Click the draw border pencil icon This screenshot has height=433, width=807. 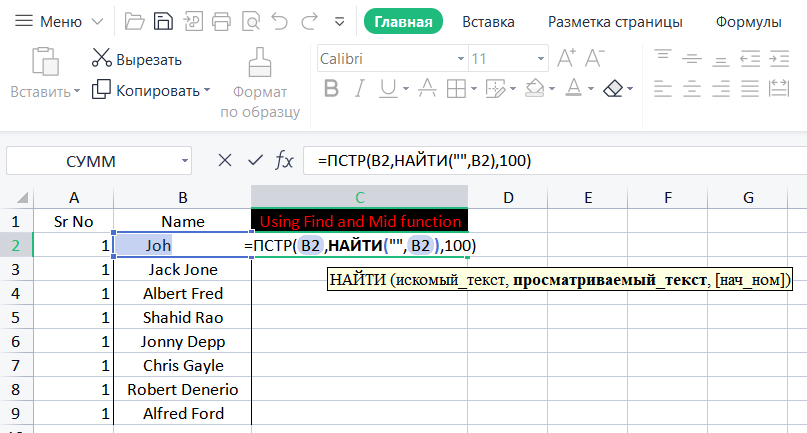click(495, 89)
